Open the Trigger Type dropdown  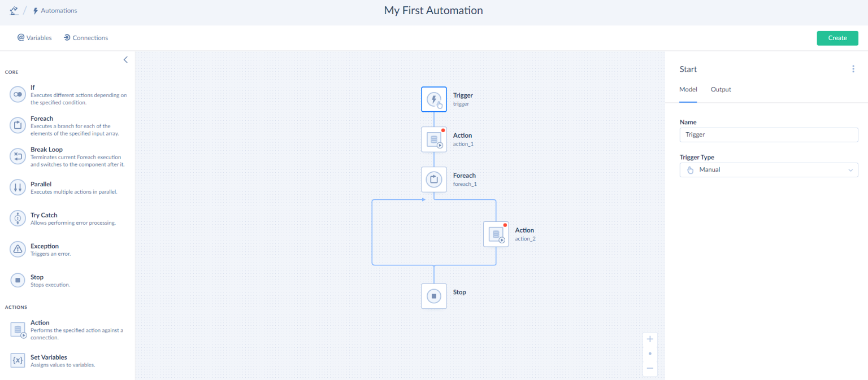769,169
